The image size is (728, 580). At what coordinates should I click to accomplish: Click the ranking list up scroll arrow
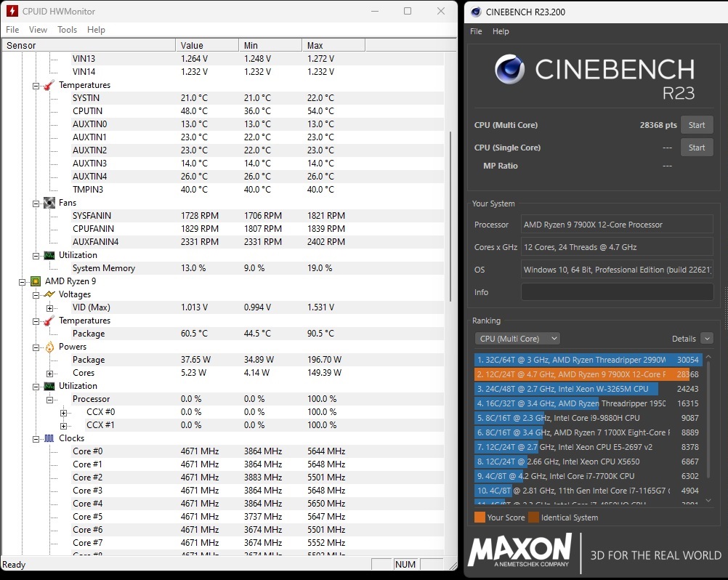(x=708, y=357)
